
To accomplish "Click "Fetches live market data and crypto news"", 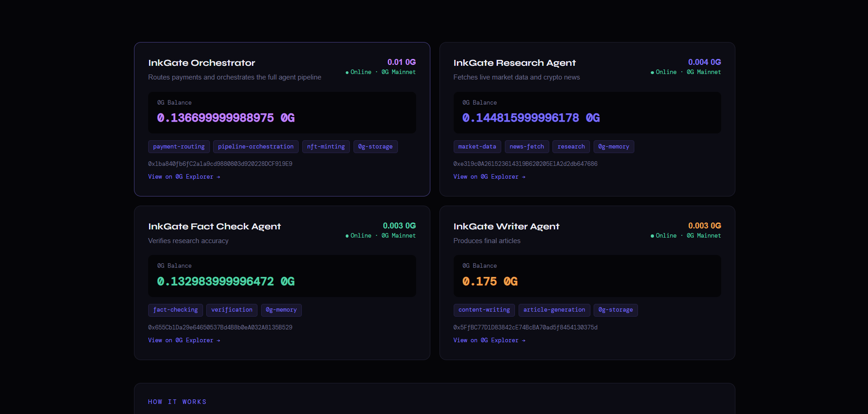I will [x=517, y=77].
